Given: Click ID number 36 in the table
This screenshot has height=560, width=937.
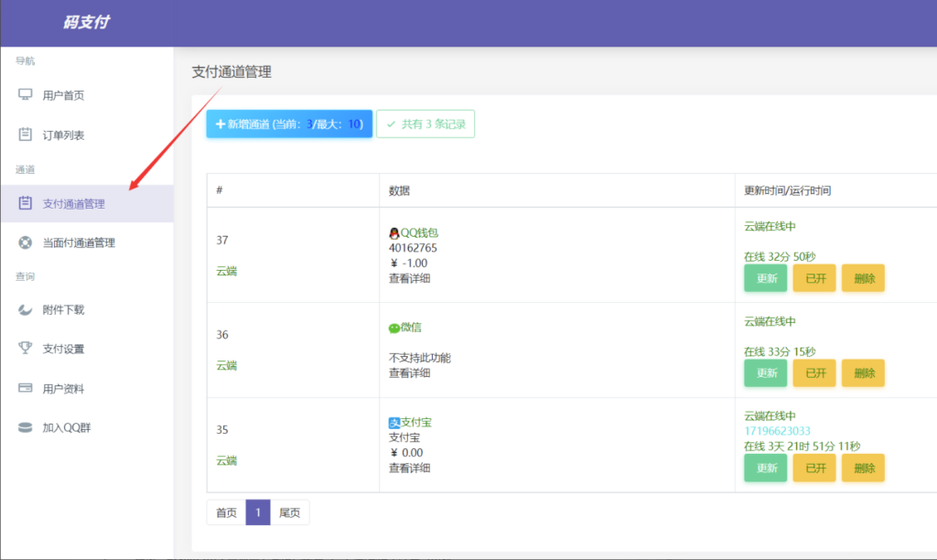Looking at the screenshot, I should [222, 335].
